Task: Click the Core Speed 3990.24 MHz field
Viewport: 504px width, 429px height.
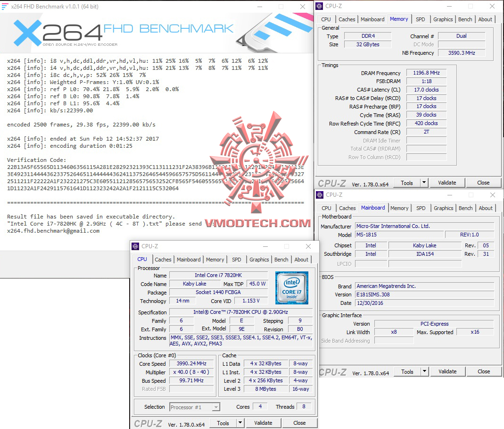Action: (191, 363)
